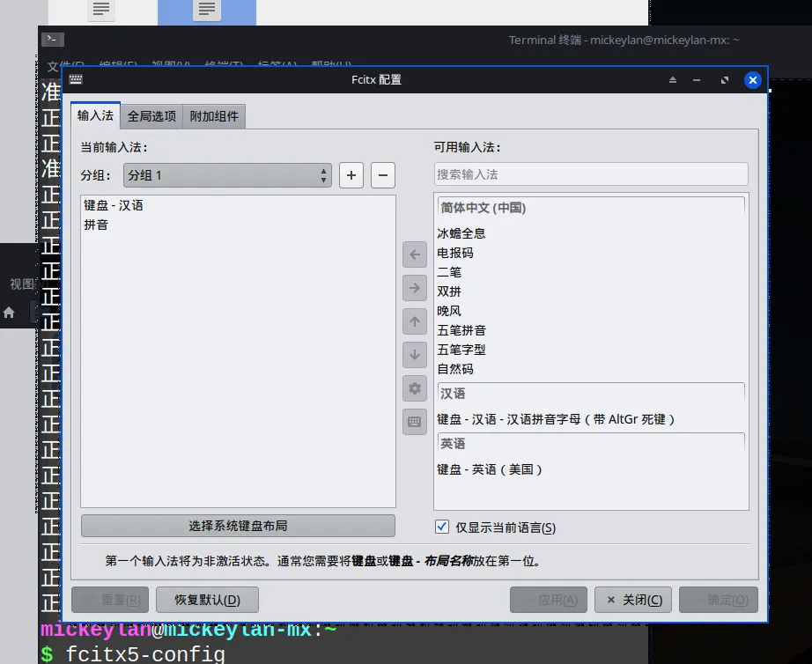This screenshot has height=664, width=812.
Task: Maximize the Fcitx configuration window
Action: click(x=725, y=80)
